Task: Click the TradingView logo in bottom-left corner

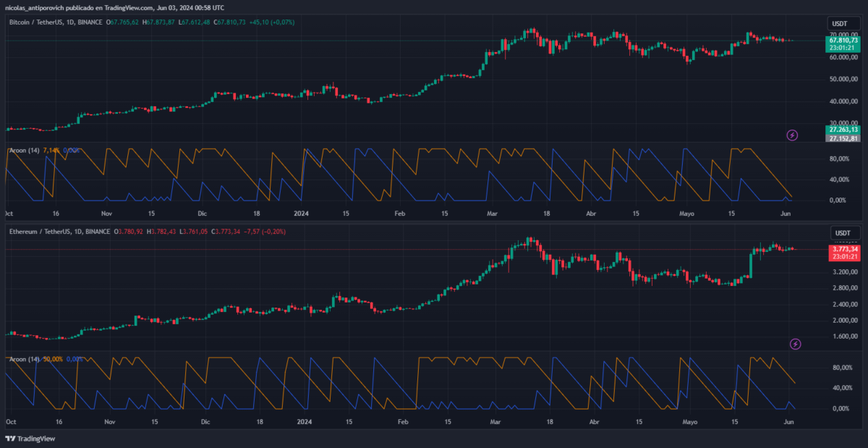Action: point(30,439)
